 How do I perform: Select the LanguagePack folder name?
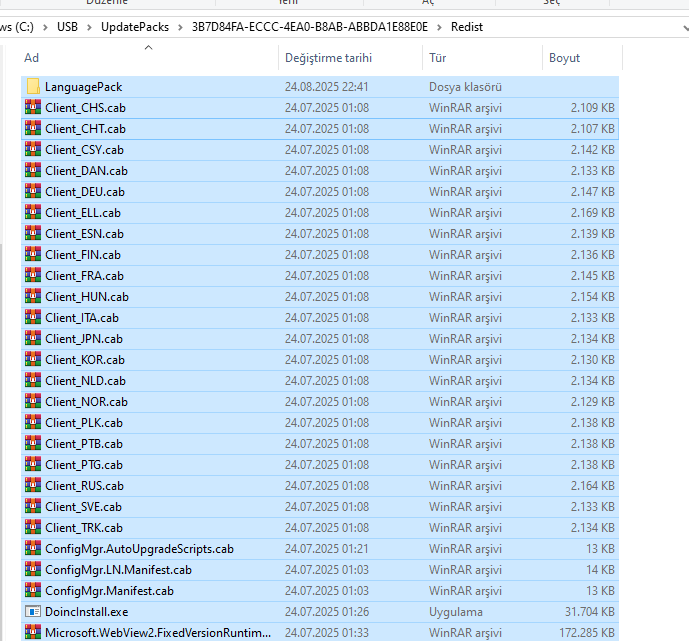[83, 87]
